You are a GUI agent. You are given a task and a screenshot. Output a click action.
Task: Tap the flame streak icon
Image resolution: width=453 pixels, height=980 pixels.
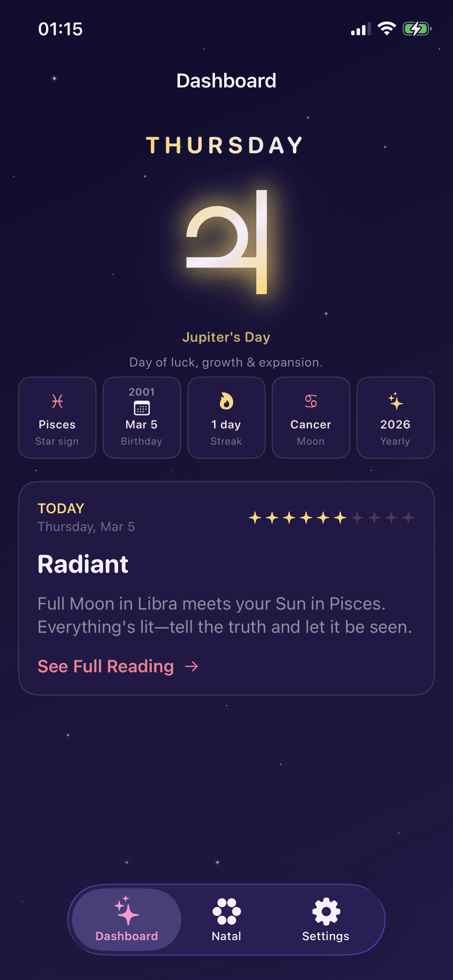[x=226, y=401]
